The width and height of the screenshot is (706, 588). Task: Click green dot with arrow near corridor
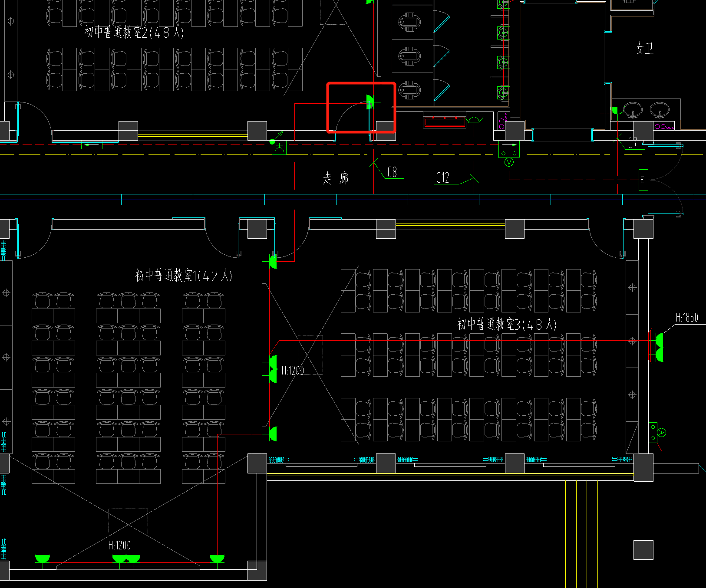pos(272,141)
